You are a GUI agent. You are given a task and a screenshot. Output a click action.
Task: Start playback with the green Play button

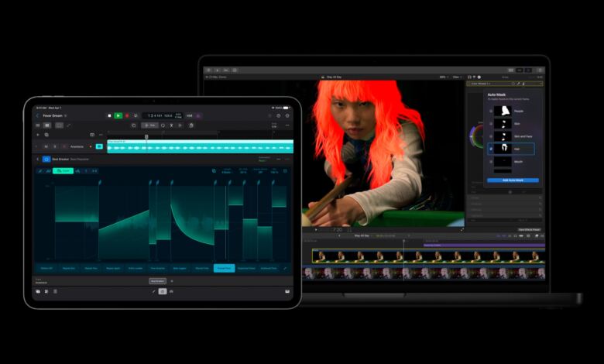click(x=118, y=115)
